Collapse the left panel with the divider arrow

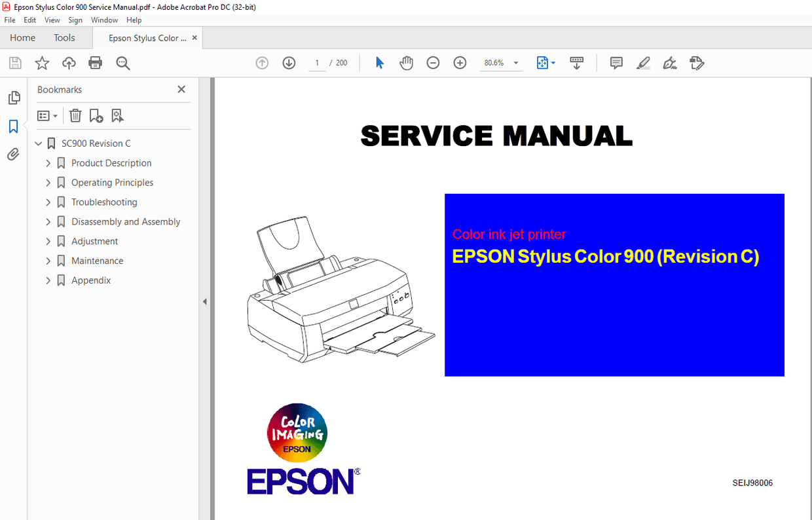(x=205, y=301)
